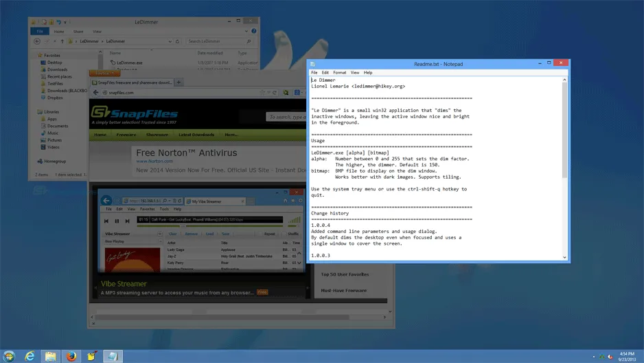
Task: Open Latest Downloads in SnapFiles navigation
Action: 196,135
